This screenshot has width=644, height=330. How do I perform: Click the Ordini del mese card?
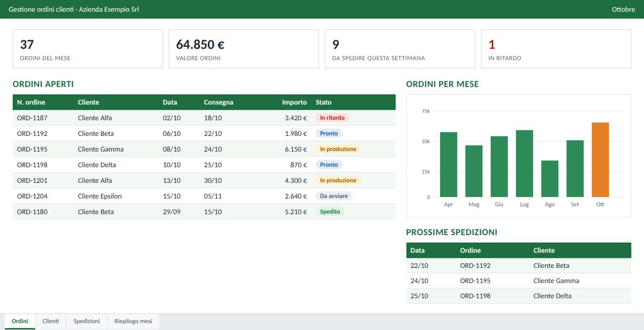[88, 49]
